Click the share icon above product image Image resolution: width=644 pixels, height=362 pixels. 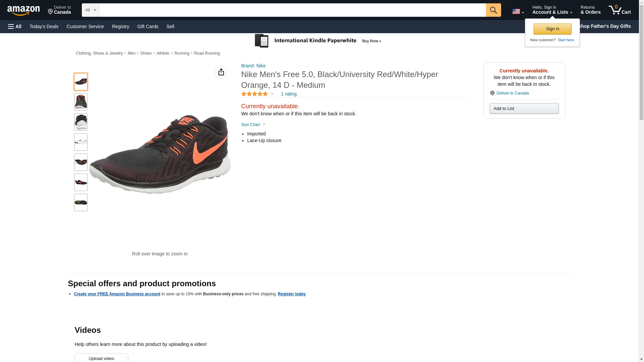pyautogui.click(x=221, y=72)
